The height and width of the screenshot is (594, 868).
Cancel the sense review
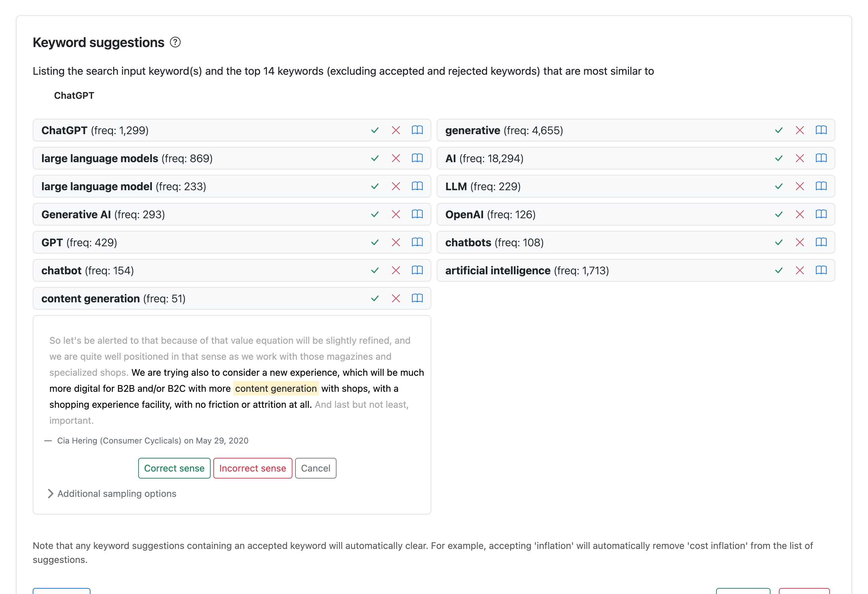pos(315,468)
